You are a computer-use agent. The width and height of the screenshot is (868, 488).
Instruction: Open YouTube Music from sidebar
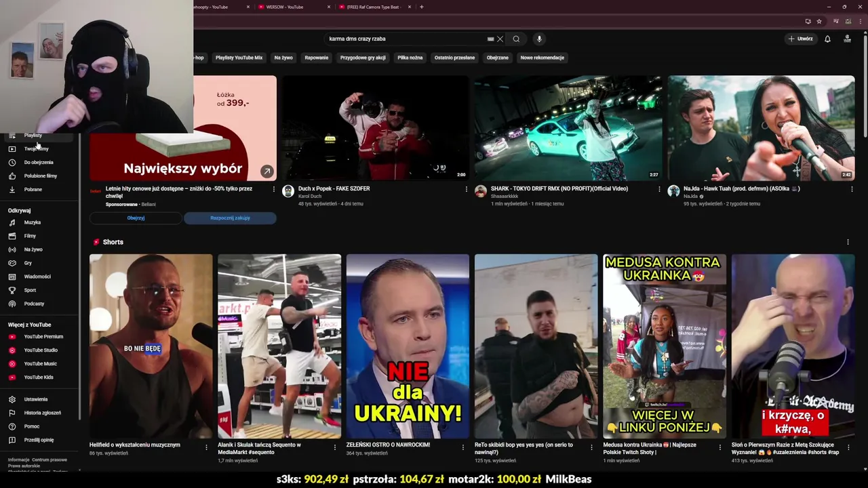pos(40,363)
